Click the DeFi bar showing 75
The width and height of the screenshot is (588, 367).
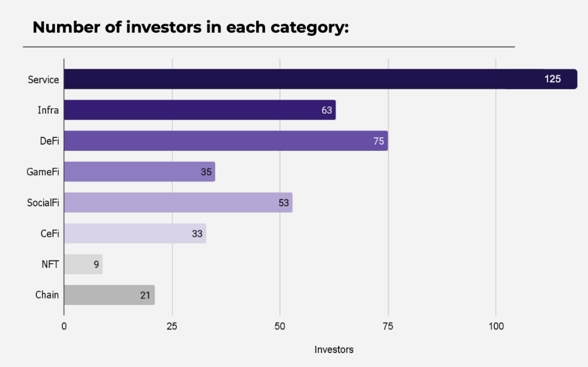(226, 141)
